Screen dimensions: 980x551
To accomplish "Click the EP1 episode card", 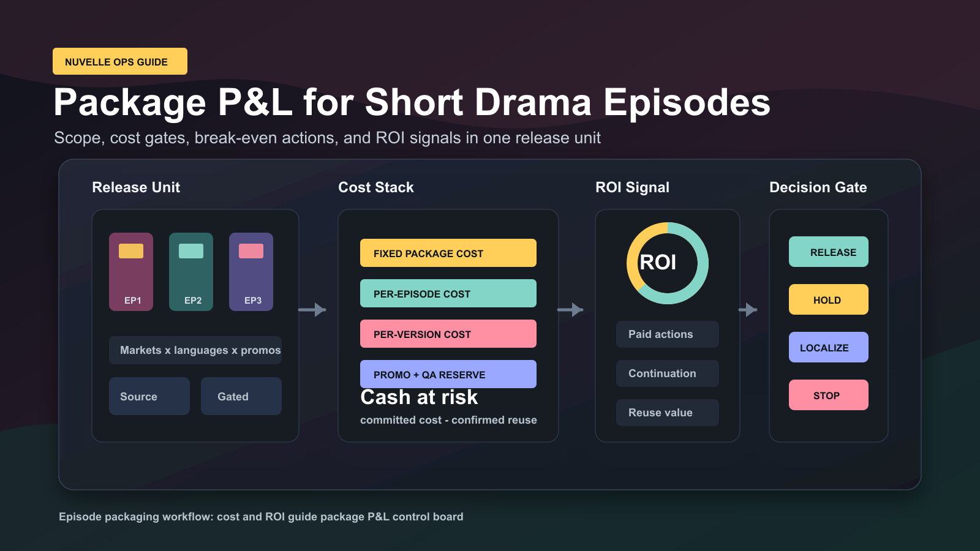I will point(131,272).
